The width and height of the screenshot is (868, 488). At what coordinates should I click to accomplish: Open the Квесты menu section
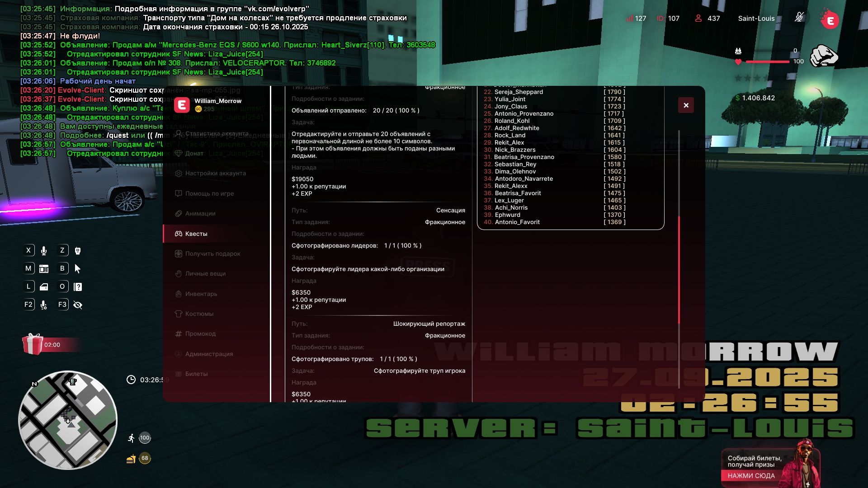click(196, 234)
